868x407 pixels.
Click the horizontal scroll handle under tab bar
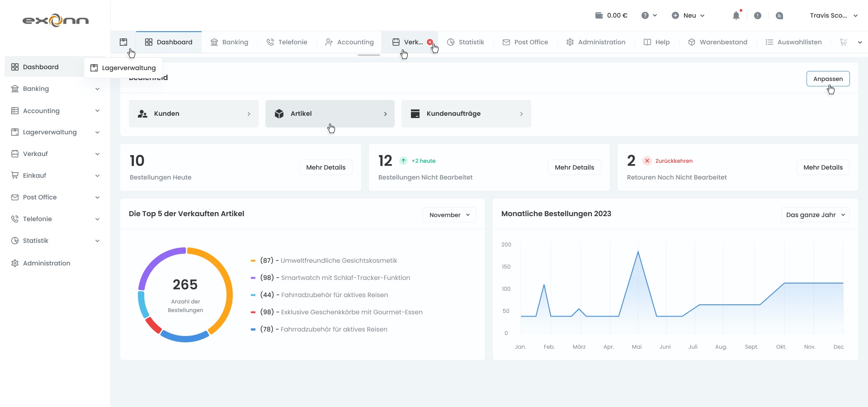tap(369, 55)
